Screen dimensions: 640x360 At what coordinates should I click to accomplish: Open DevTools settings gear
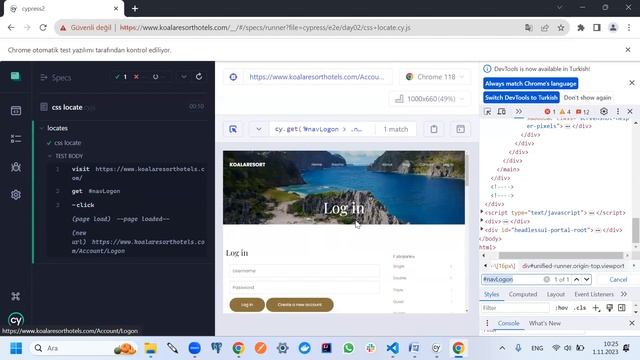click(604, 111)
